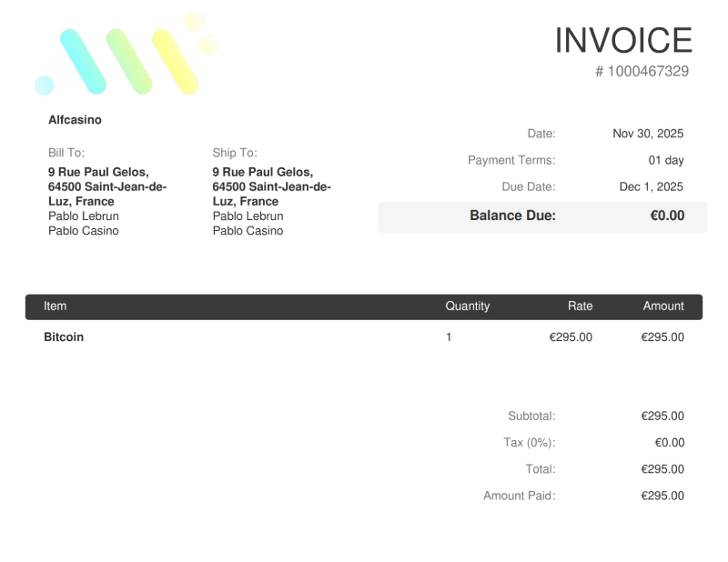Image resolution: width=728 pixels, height=562 pixels.
Task: Select the invoice number 1000467329
Action: (648, 71)
